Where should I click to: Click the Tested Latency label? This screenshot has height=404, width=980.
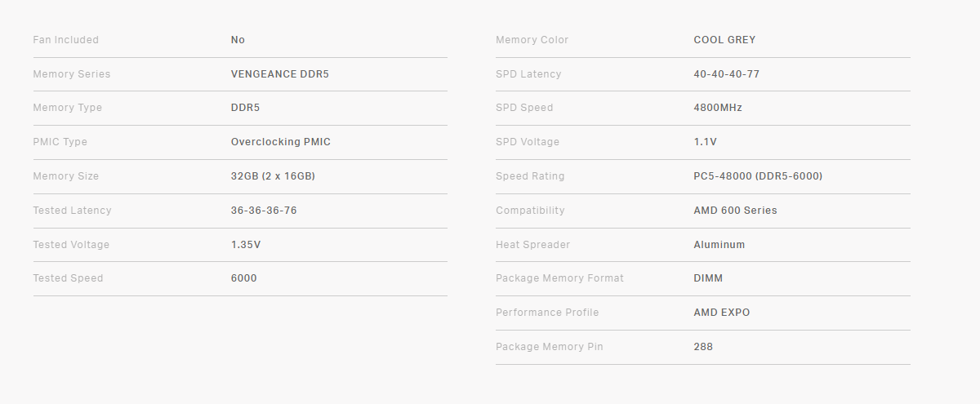(72, 211)
